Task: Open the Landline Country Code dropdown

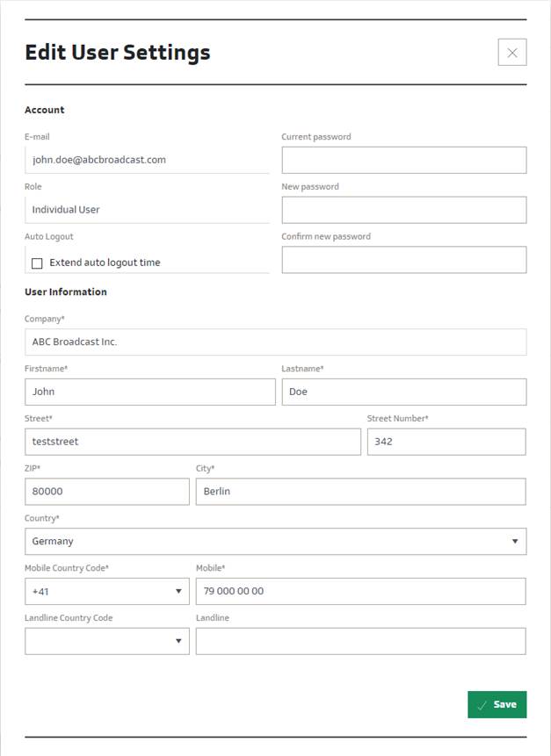Action: point(107,641)
